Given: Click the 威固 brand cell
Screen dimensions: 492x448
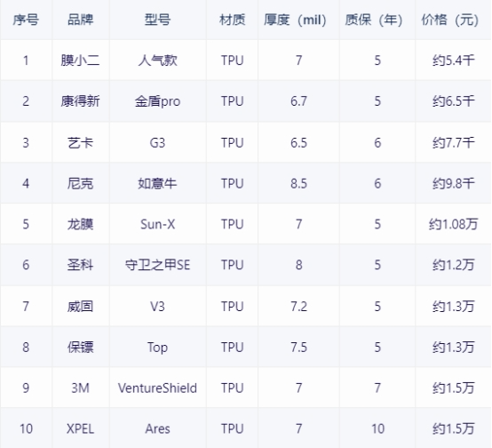Looking at the screenshot, I should point(81,306).
